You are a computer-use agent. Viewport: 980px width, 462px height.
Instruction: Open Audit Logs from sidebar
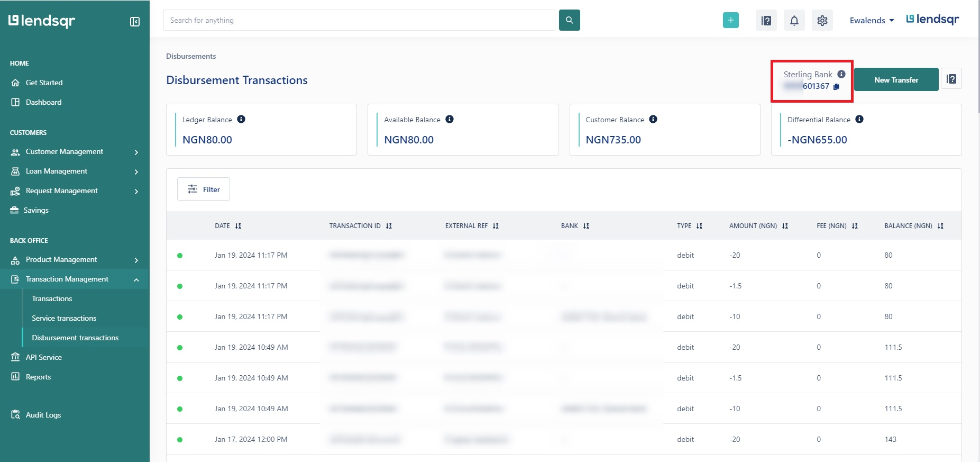(43, 415)
